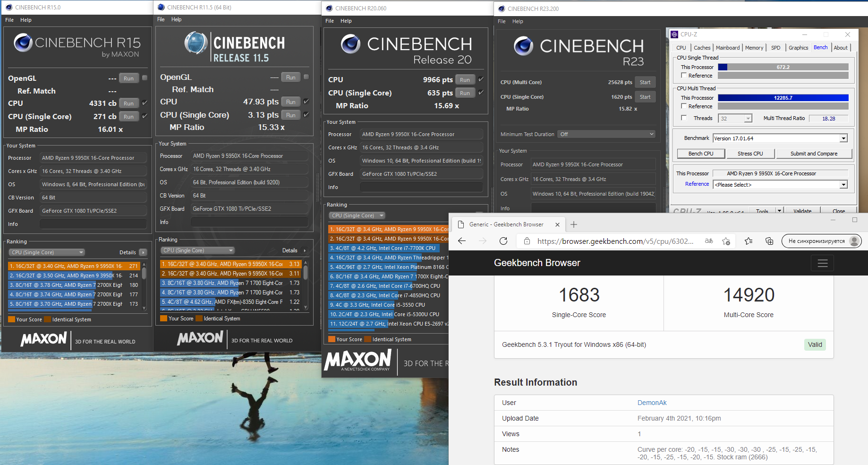Image resolution: width=868 pixels, height=465 pixels.
Task: Expand ranking Details arrow in Cinebench R11.5
Action: (305, 250)
